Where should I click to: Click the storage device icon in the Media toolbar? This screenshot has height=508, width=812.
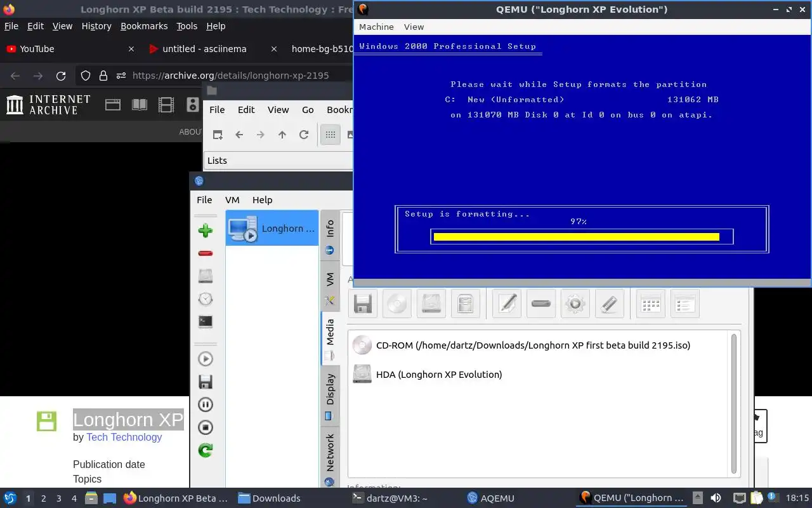[x=466, y=304]
